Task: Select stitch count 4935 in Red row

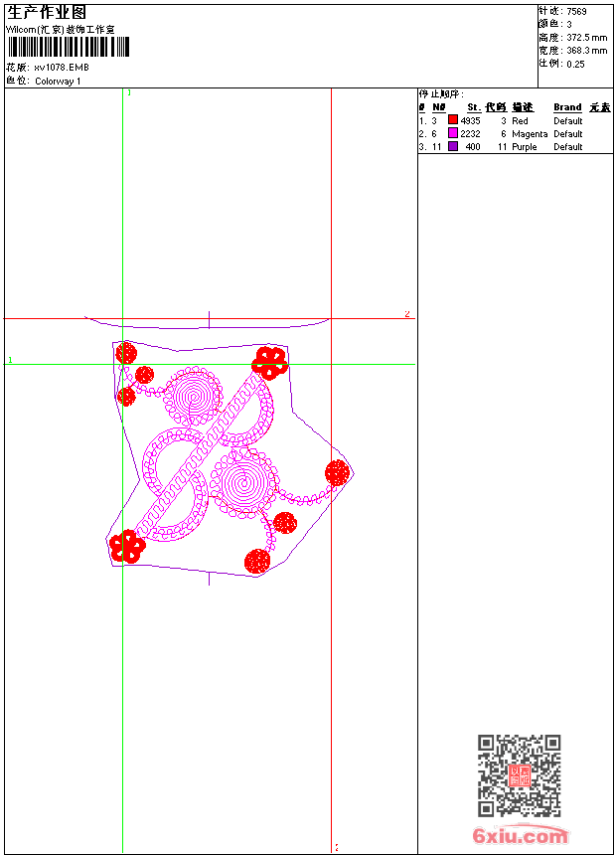Action: (471, 121)
